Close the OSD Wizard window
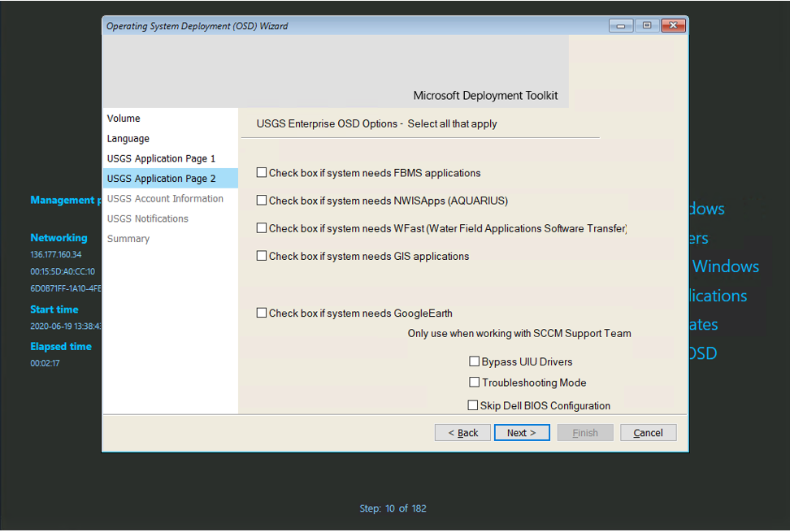 point(673,26)
